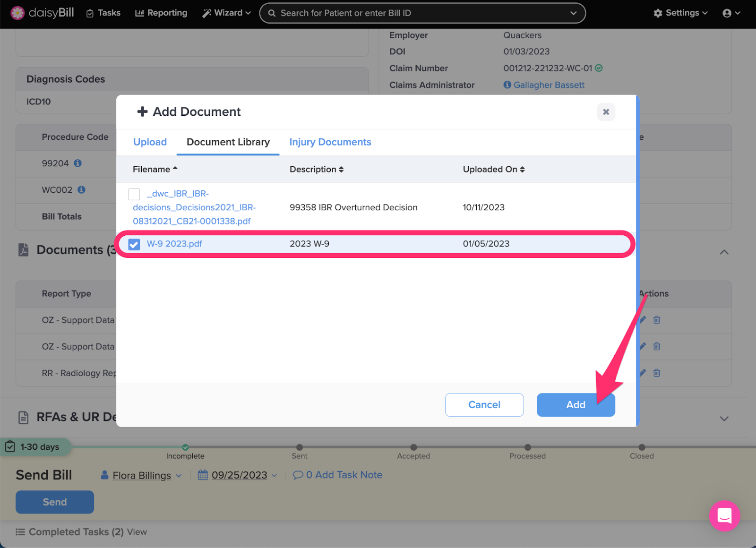Click the Incomplete status marker

pos(185,447)
